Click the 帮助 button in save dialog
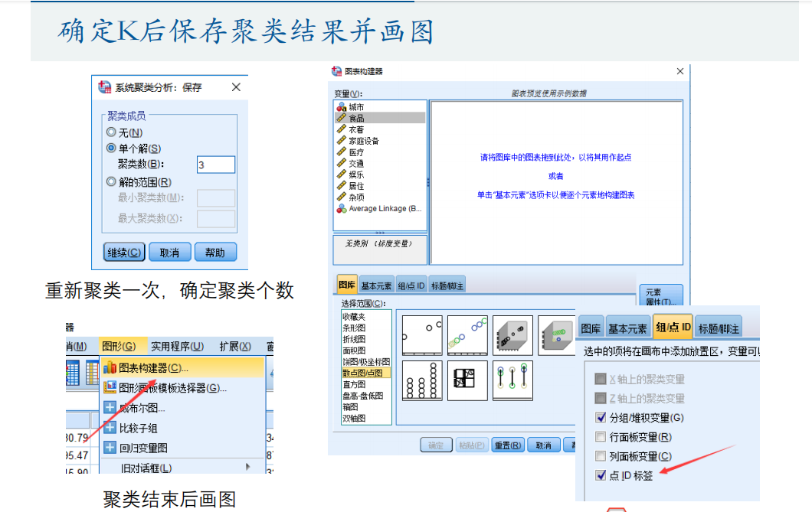Screen dimensions: 812x512 [x=215, y=253]
